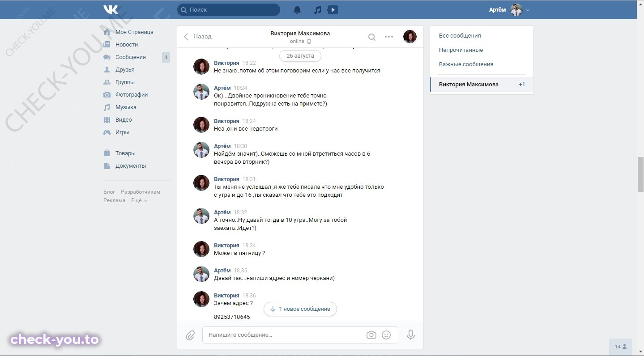The image size is (644, 356).
Task: Click the VK logo in header
Action: pos(111,9)
